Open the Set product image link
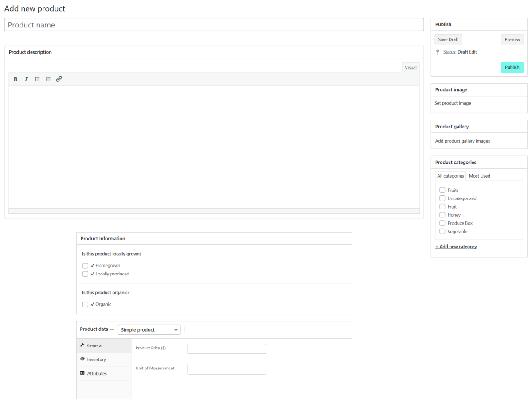The image size is (532, 407). (453, 103)
